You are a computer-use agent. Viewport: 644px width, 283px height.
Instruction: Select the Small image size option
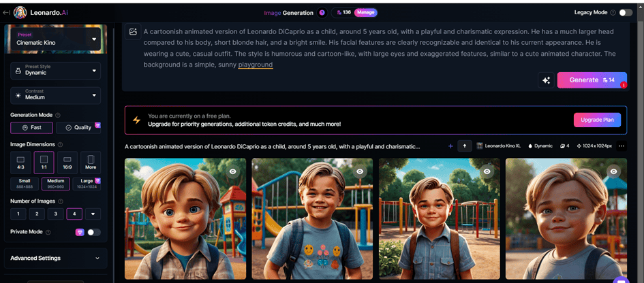pyautogui.click(x=25, y=184)
